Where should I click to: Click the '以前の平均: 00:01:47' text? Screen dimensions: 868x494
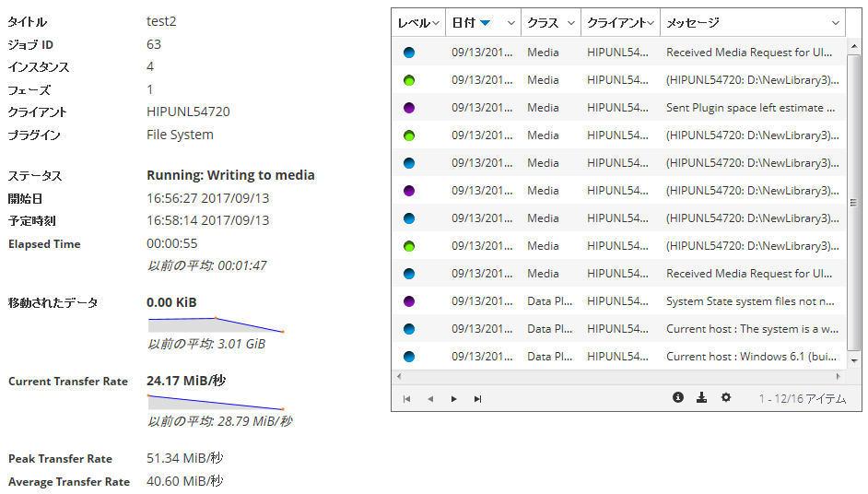click(207, 265)
